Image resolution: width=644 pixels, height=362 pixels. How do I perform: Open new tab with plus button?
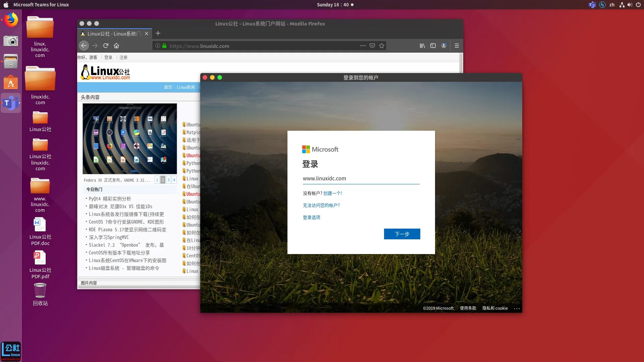pos(158,33)
